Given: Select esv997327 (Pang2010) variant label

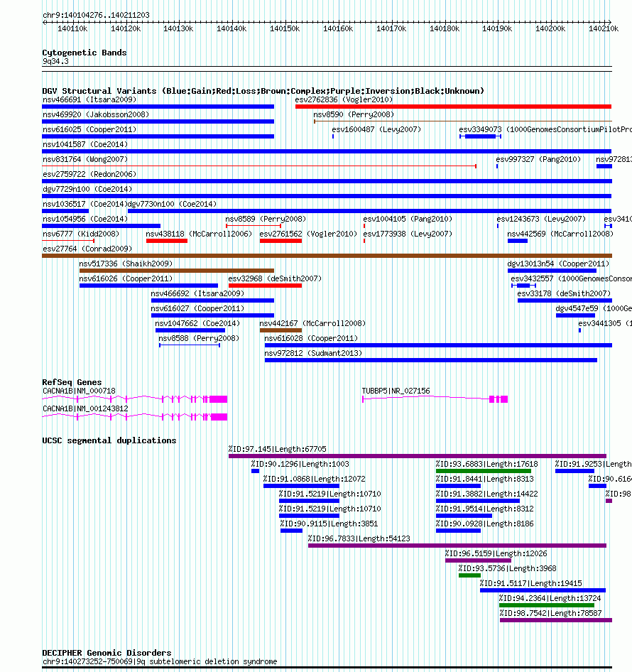Looking at the screenshot, I should pos(538,159).
